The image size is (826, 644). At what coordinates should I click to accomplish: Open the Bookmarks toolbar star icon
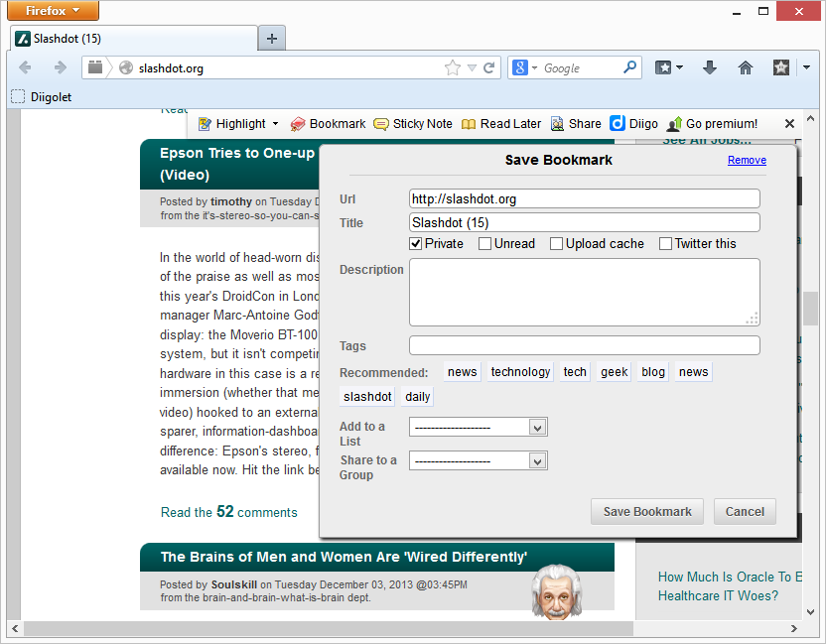(x=663, y=67)
